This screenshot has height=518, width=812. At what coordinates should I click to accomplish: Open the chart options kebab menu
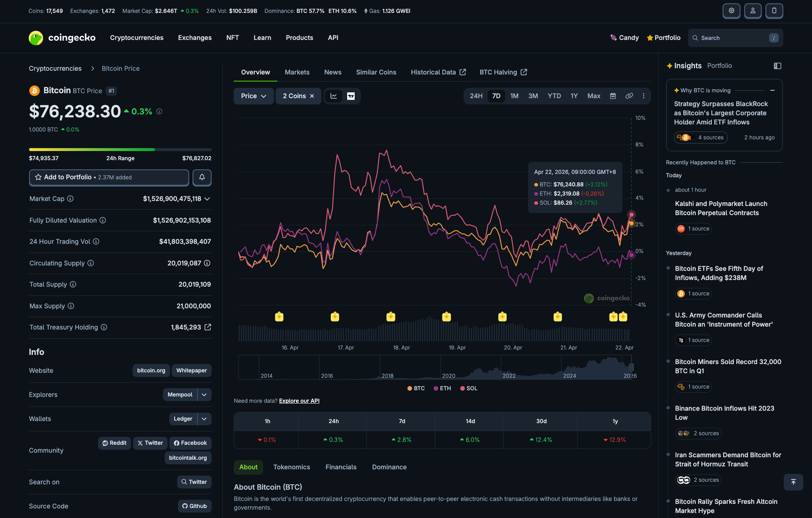click(644, 96)
